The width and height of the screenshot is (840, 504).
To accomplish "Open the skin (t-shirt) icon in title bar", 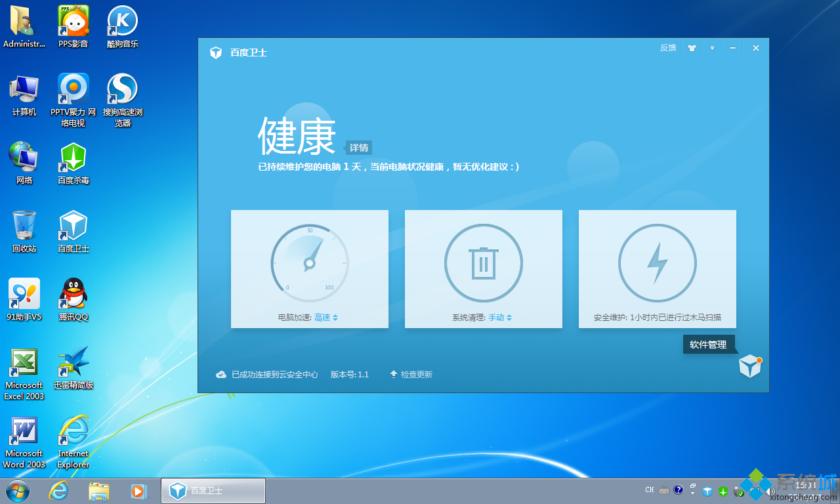I will (692, 48).
